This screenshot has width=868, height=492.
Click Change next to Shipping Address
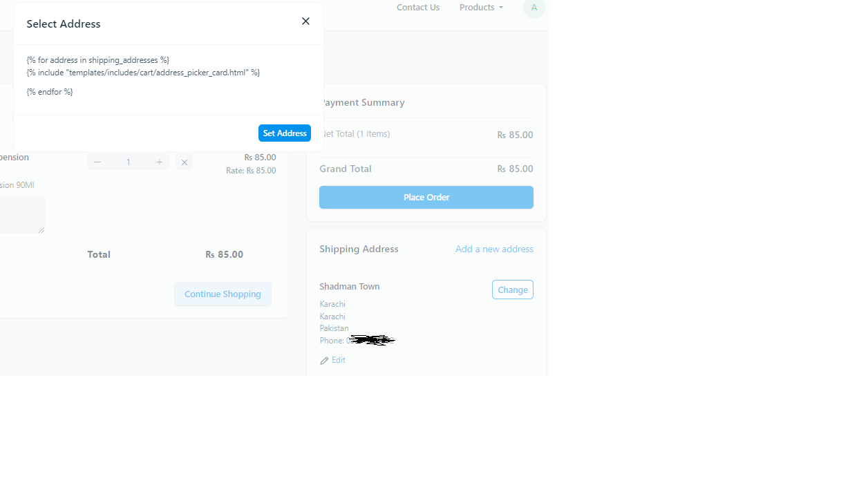[x=512, y=289]
